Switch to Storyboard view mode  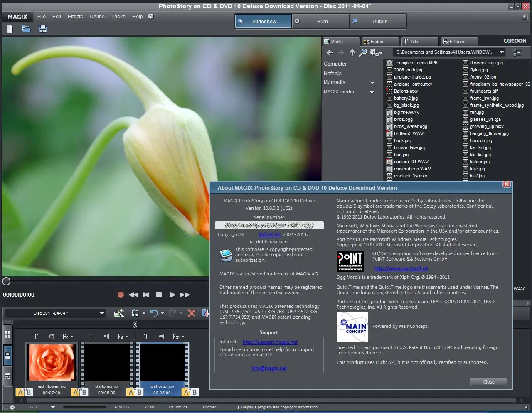(7, 355)
